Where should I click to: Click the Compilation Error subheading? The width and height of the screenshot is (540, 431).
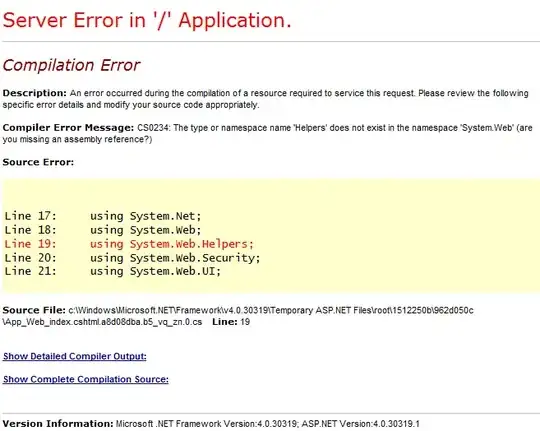click(x=72, y=65)
